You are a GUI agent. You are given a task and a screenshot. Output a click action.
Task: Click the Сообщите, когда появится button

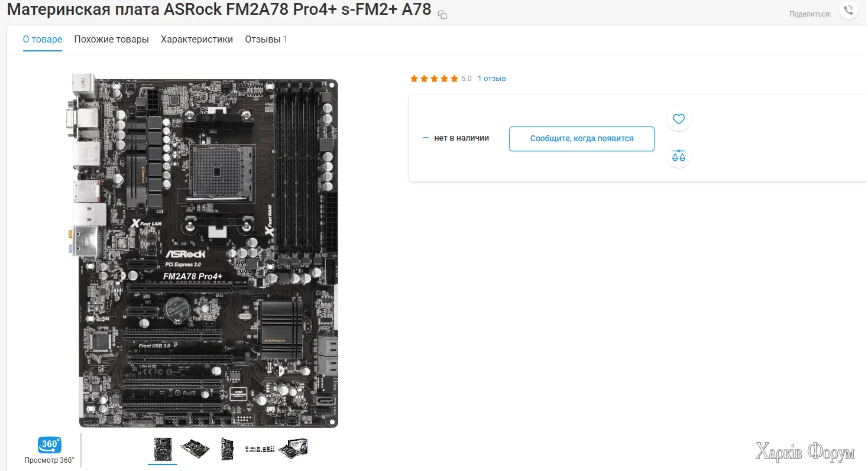pyautogui.click(x=582, y=138)
